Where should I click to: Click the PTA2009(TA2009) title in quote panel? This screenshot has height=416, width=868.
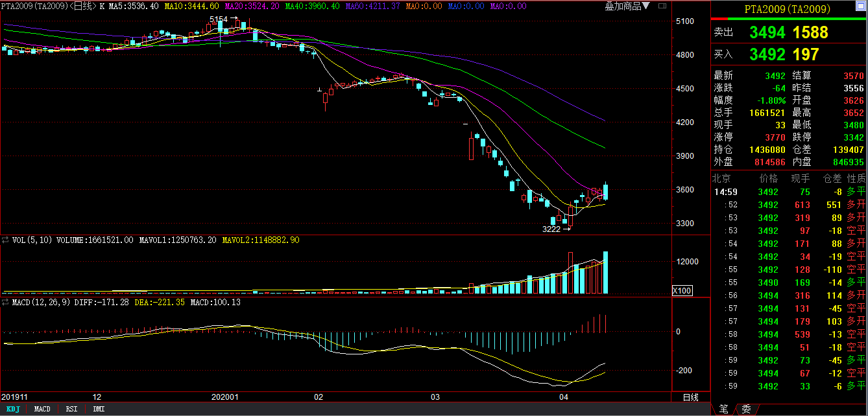point(788,8)
